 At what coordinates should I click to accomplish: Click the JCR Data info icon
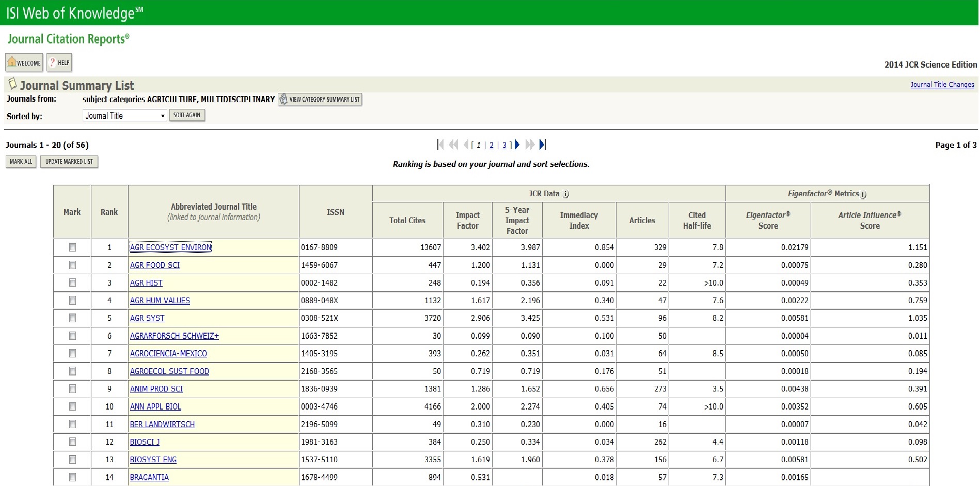click(566, 194)
